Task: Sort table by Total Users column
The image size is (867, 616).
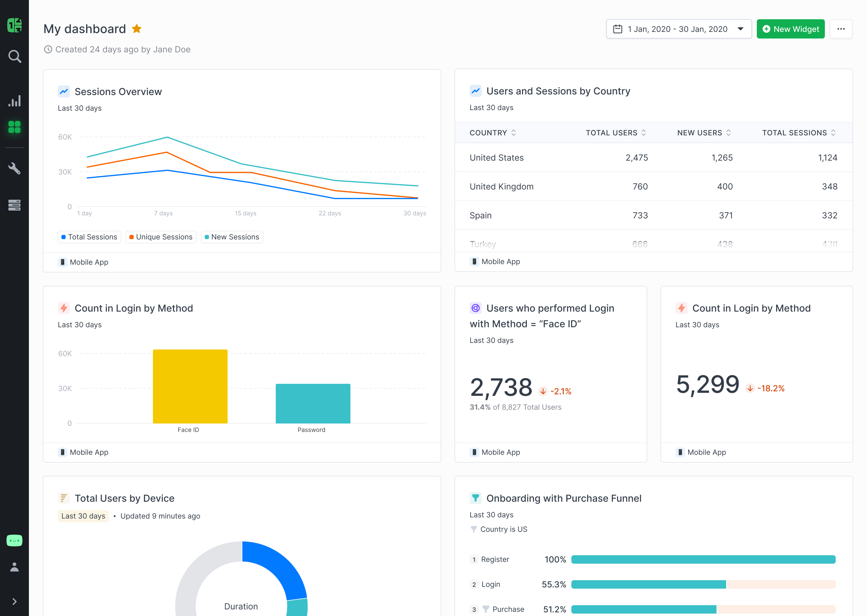Action: [615, 133]
